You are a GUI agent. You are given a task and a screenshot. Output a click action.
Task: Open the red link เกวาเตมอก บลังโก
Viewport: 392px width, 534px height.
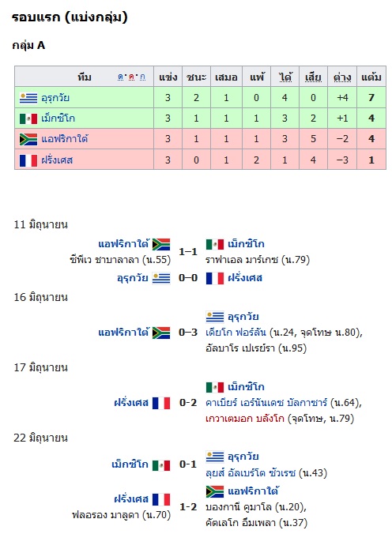(x=245, y=418)
